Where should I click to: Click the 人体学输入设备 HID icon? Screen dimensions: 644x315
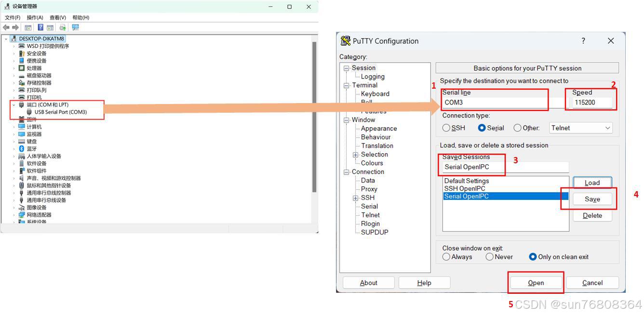[x=22, y=156]
